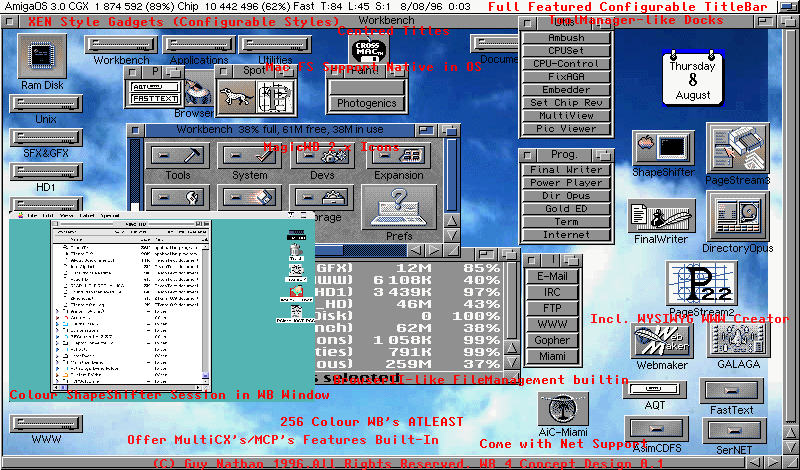Open the Tools drawer with hammer
Screen dimensions: 800x470
tap(178, 155)
